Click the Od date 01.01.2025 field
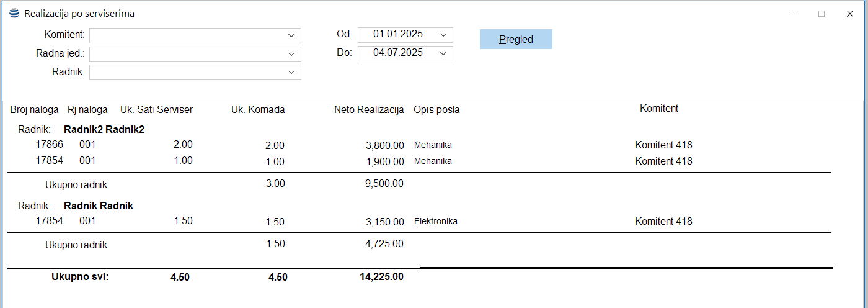868x308 pixels. [397, 35]
